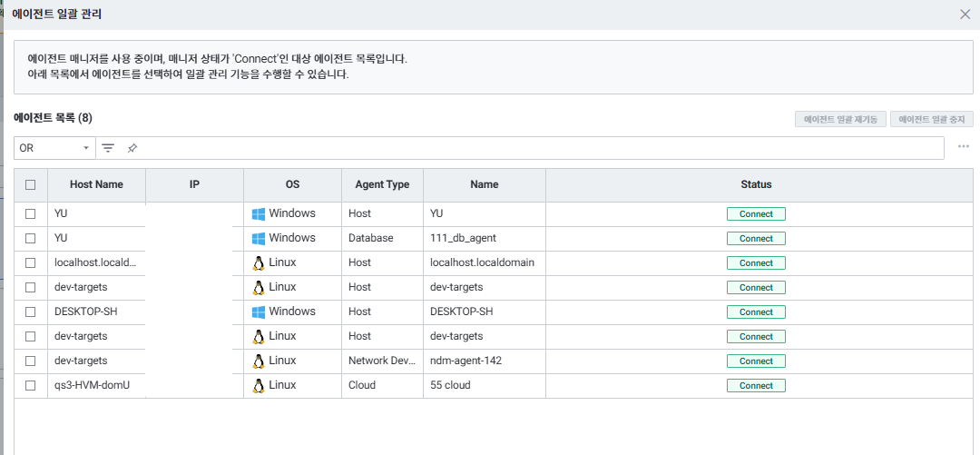Screen dimensions: 980x455
Task: Click the filter lines icon
Action: pos(108,148)
